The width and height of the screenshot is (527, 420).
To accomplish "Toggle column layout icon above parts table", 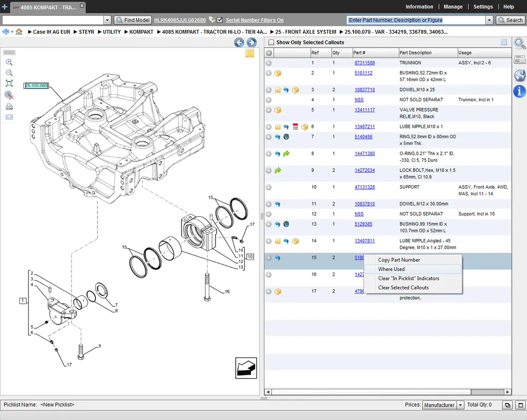I will coord(503,42).
